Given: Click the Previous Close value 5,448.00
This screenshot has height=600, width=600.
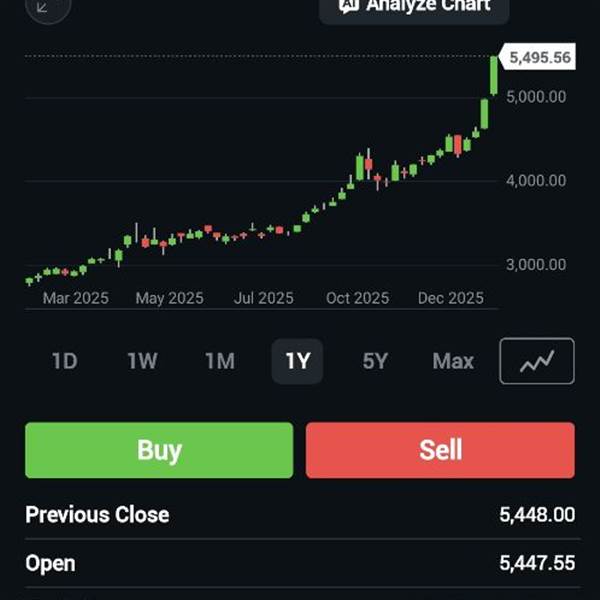Looking at the screenshot, I should pyautogui.click(x=537, y=515).
